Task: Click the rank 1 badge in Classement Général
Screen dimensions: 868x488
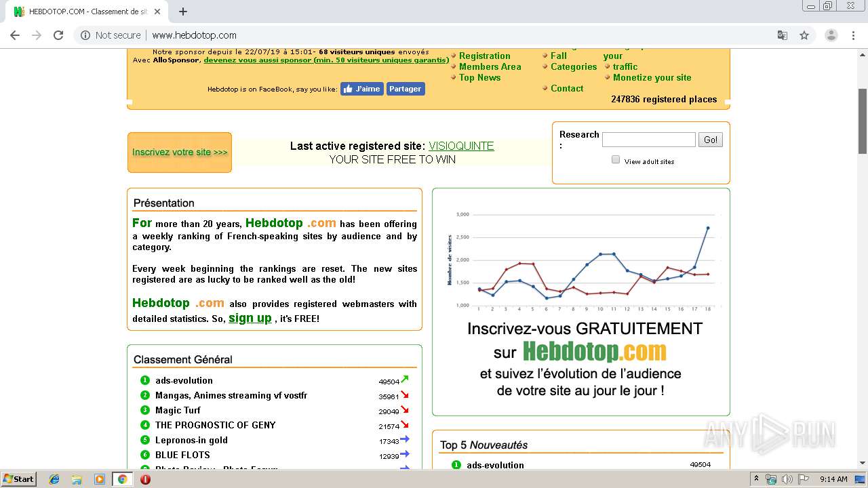Action: (144, 380)
